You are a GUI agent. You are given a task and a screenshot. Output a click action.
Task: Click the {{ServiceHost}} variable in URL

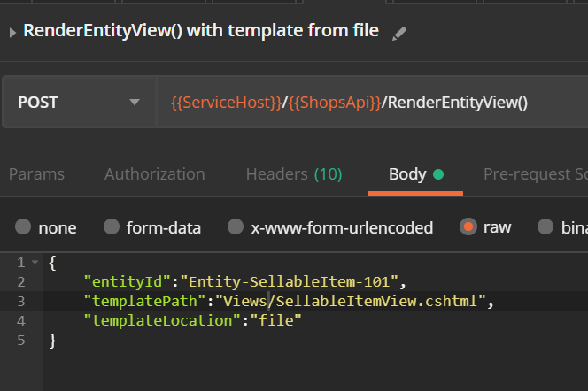pos(226,103)
